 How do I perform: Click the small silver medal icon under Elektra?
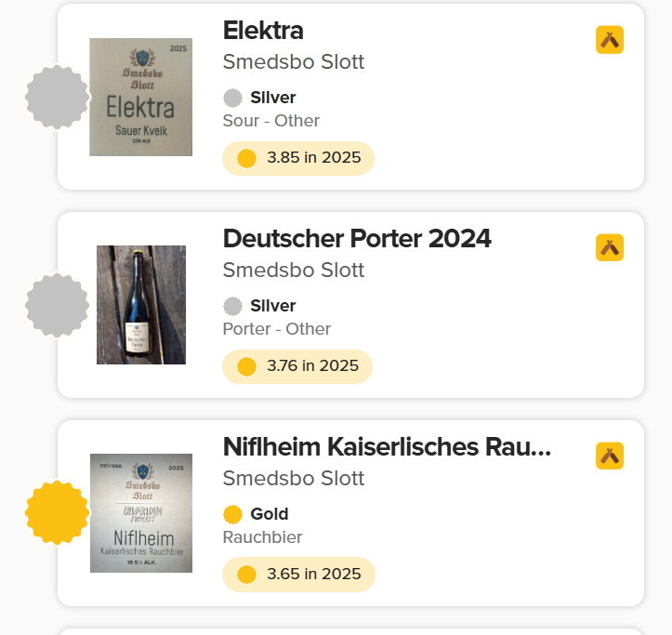232,98
